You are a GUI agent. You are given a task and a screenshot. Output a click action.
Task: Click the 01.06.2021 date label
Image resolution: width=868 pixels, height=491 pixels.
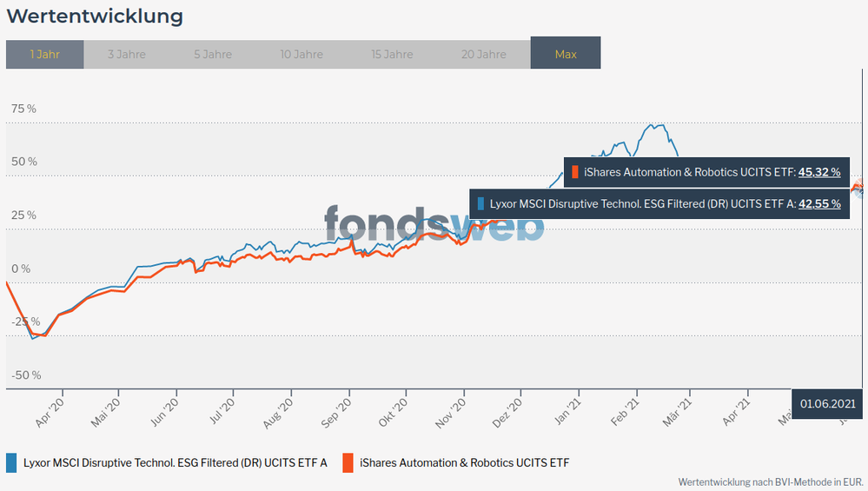coord(828,403)
